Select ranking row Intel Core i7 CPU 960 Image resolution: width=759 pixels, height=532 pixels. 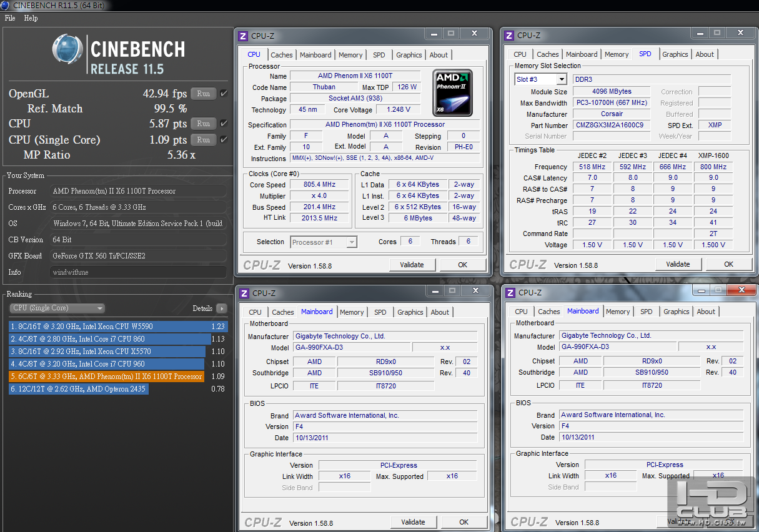(x=118, y=363)
